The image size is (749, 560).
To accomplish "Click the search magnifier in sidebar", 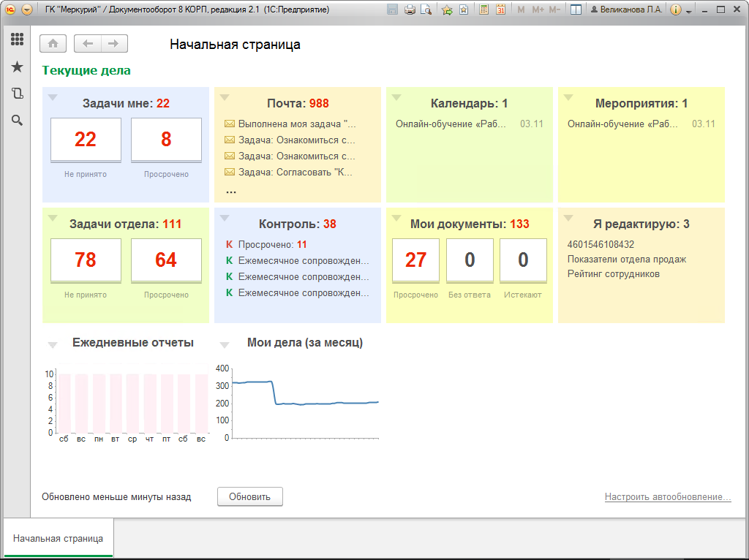I will [18, 121].
